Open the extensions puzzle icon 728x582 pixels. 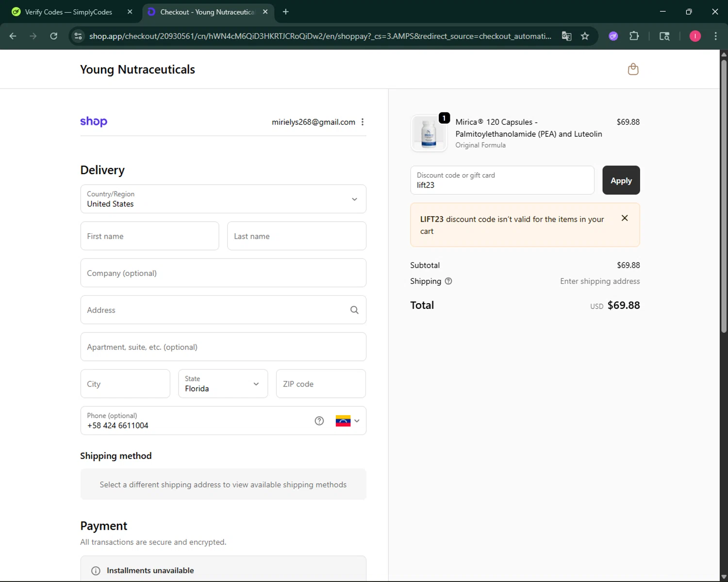point(634,36)
